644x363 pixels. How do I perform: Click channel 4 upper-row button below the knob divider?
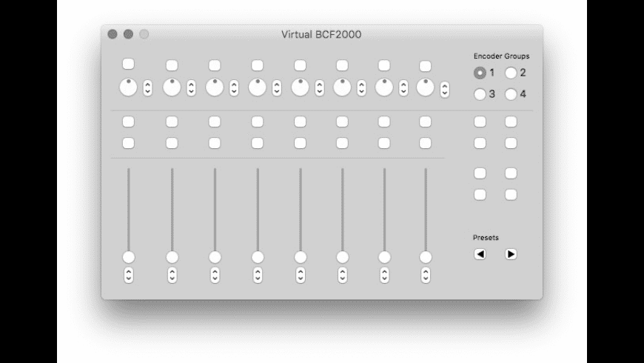click(x=257, y=121)
